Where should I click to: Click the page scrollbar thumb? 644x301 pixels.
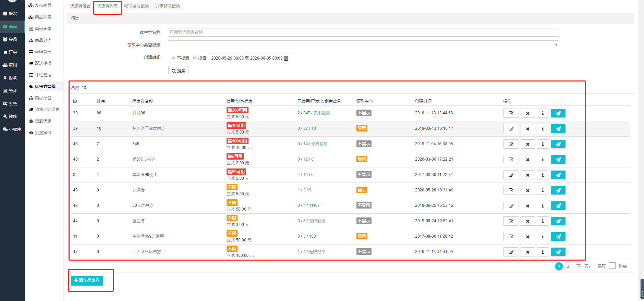[642, 289]
